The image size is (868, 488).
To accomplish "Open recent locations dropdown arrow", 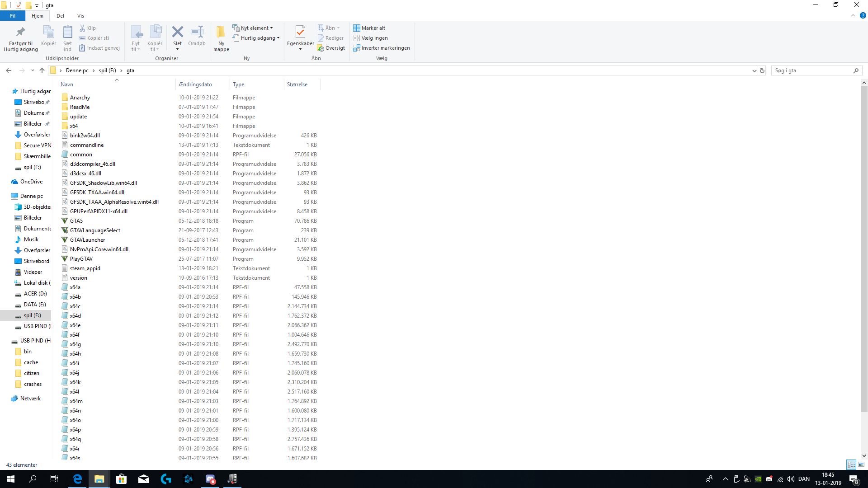I will [33, 70].
